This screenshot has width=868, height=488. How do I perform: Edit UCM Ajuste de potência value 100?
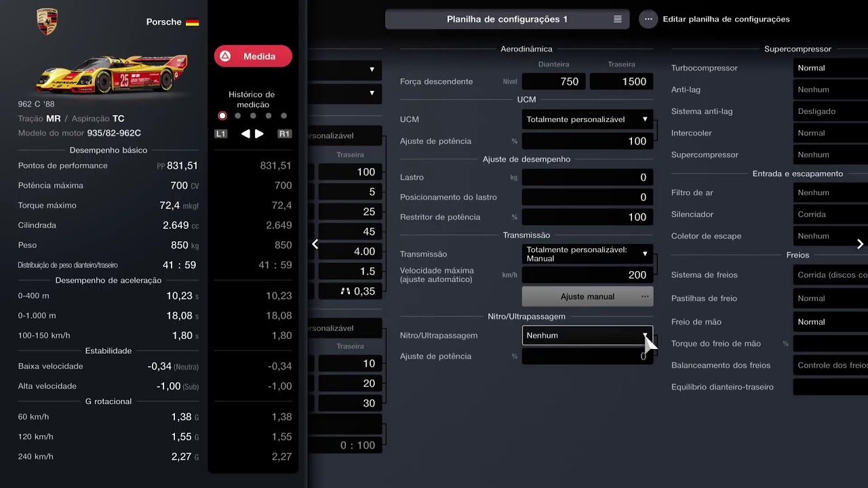(587, 141)
